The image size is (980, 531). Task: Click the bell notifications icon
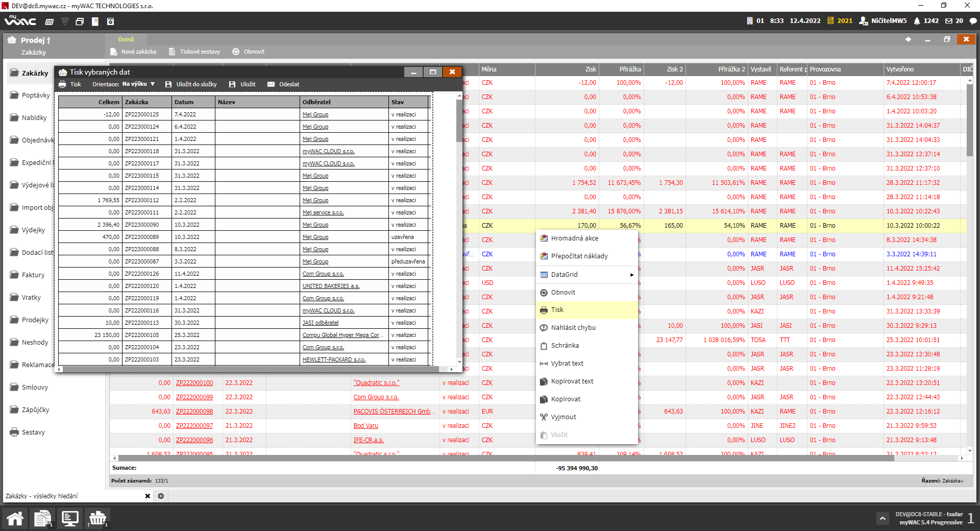click(917, 21)
